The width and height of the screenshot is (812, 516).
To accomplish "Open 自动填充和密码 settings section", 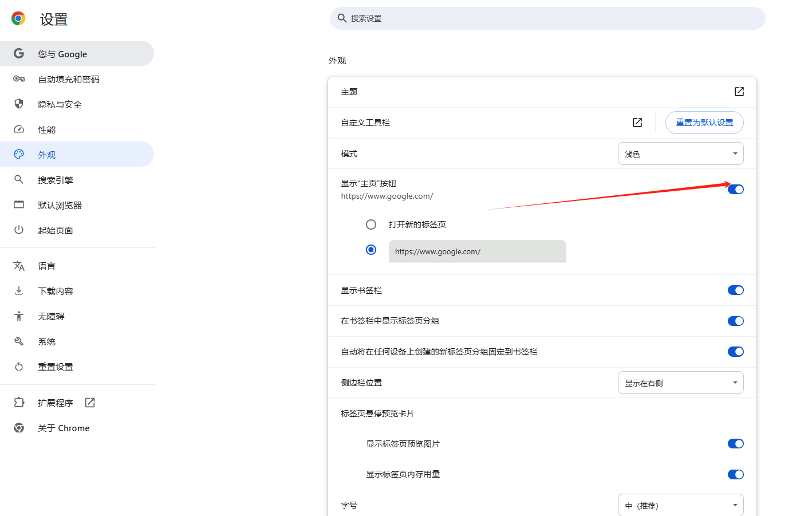I will tap(77, 79).
